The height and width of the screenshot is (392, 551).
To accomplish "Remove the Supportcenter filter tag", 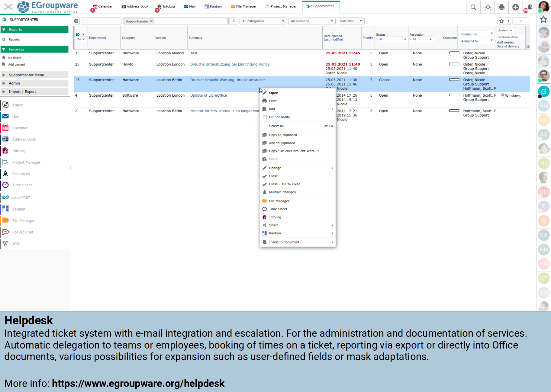I will (151, 21).
